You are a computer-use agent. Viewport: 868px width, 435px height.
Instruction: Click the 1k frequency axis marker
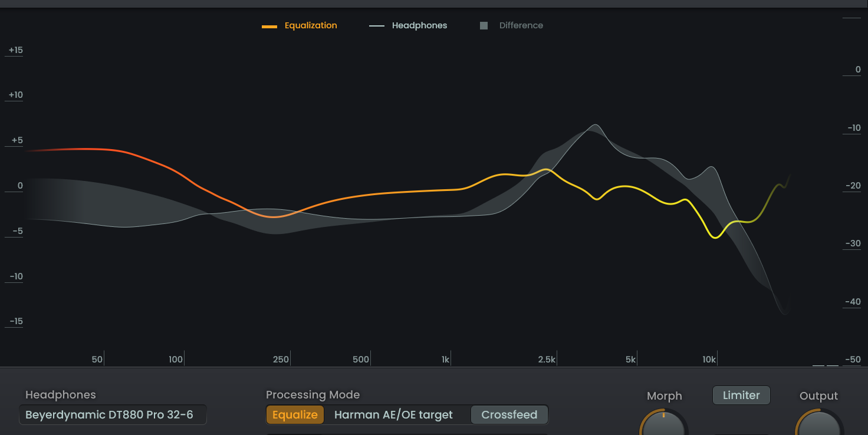pos(446,360)
